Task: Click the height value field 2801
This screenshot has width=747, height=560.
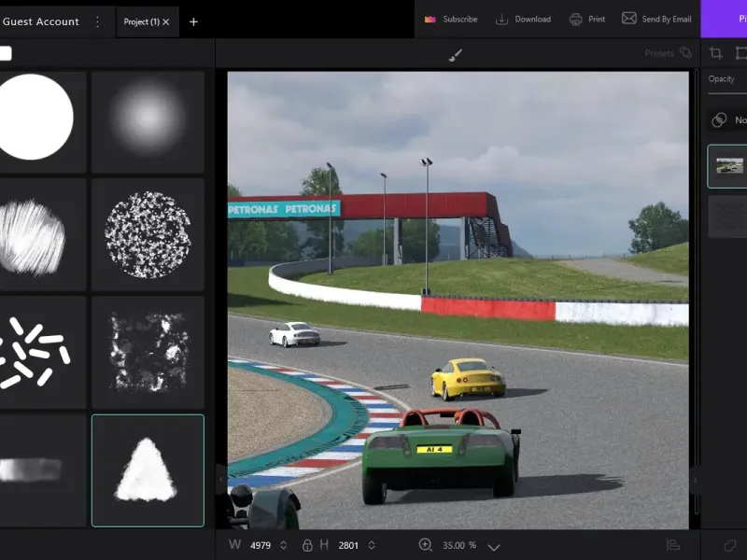Action: click(348, 545)
